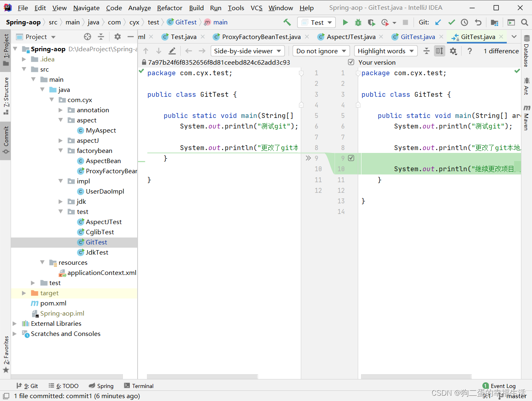
Task: Collapse all in Project panel
Action: pos(101,37)
